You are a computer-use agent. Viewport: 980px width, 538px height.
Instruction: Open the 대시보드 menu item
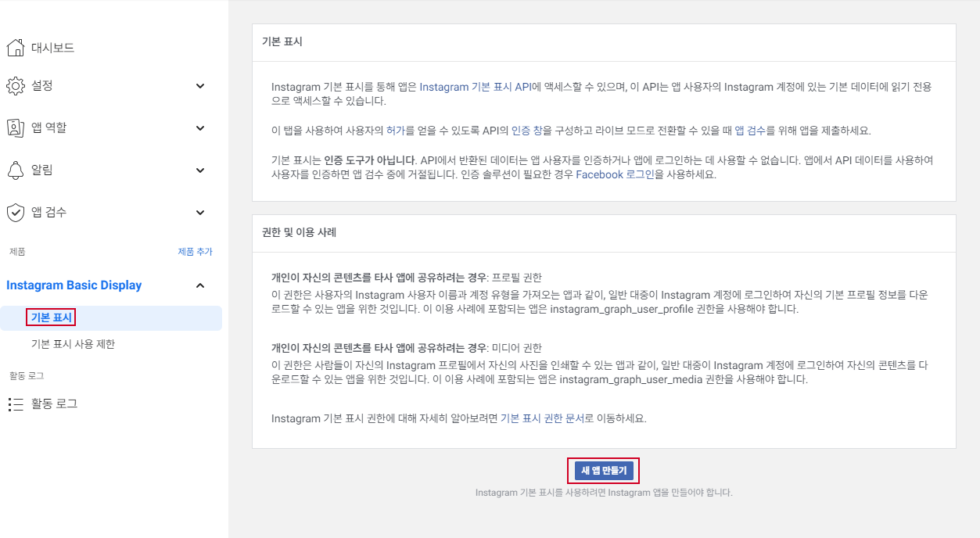tap(52, 48)
